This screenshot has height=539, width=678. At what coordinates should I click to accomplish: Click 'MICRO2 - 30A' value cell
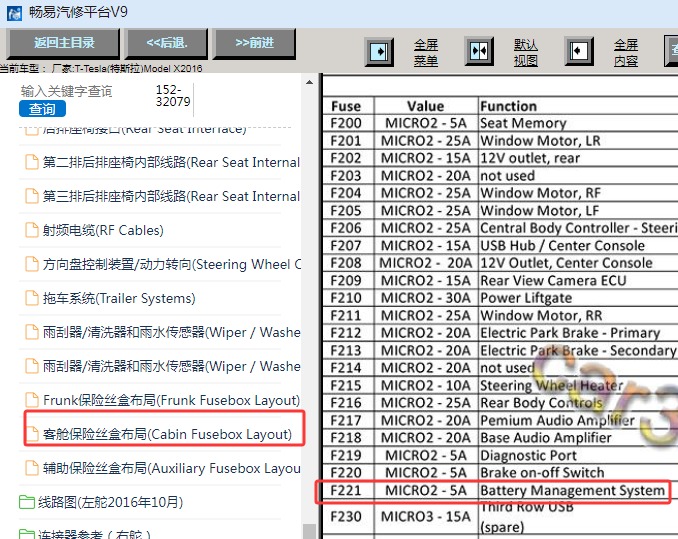point(425,298)
